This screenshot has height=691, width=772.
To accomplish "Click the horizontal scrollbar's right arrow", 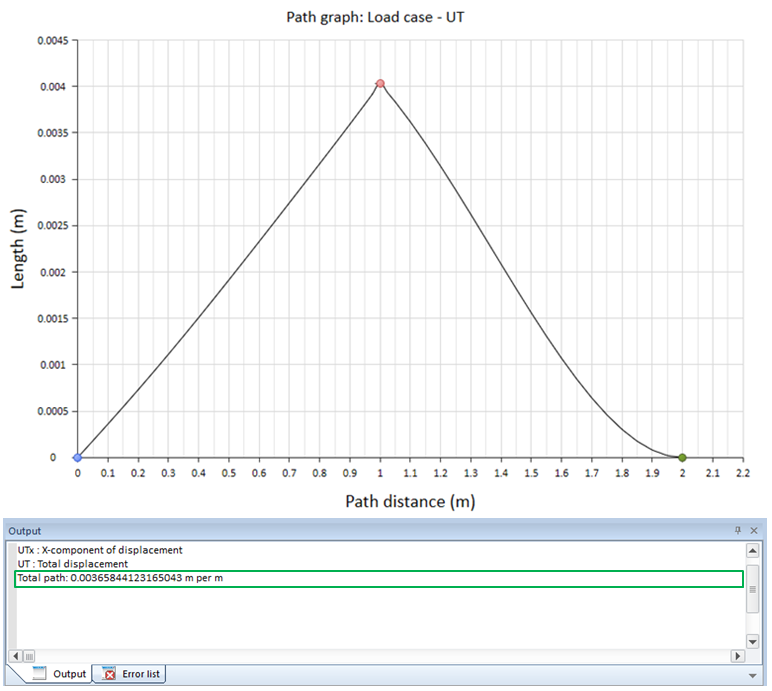I will pyautogui.click(x=738, y=656).
